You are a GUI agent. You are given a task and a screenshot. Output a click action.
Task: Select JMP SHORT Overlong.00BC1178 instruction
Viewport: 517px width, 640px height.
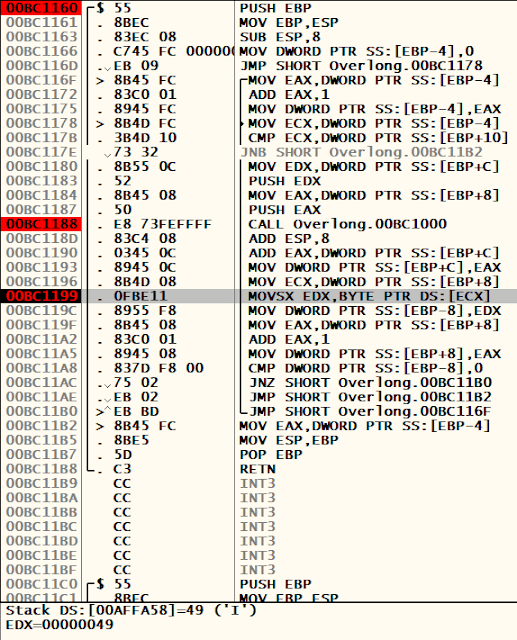(x=361, y=66)
